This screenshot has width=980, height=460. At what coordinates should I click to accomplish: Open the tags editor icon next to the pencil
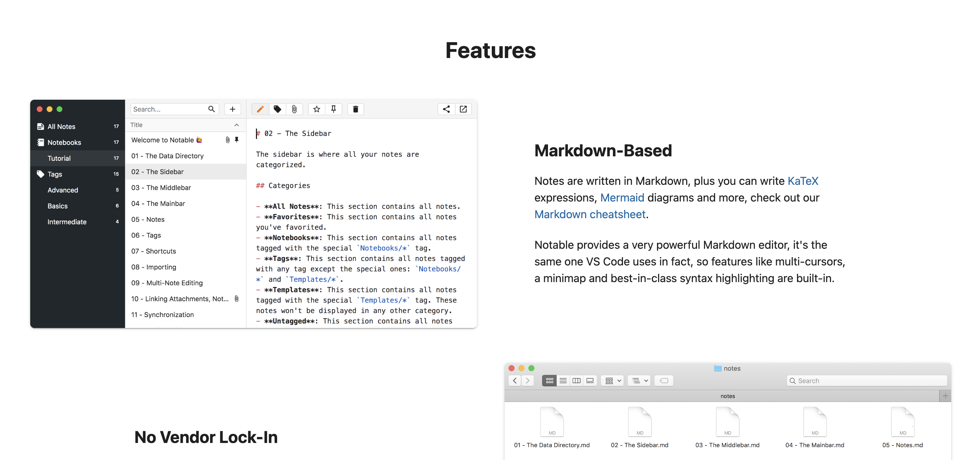click(277, 109)
